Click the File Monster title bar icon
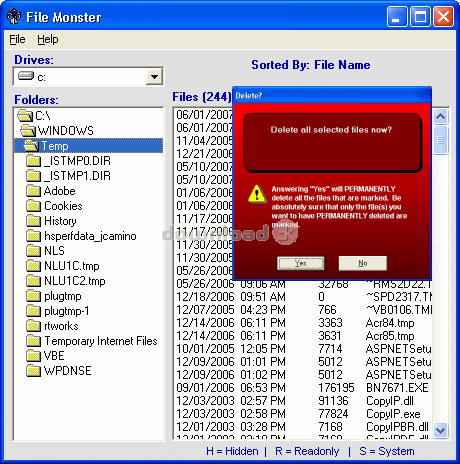Image resolution: width=460 pixels, height=464 pixels. point(14,17)
